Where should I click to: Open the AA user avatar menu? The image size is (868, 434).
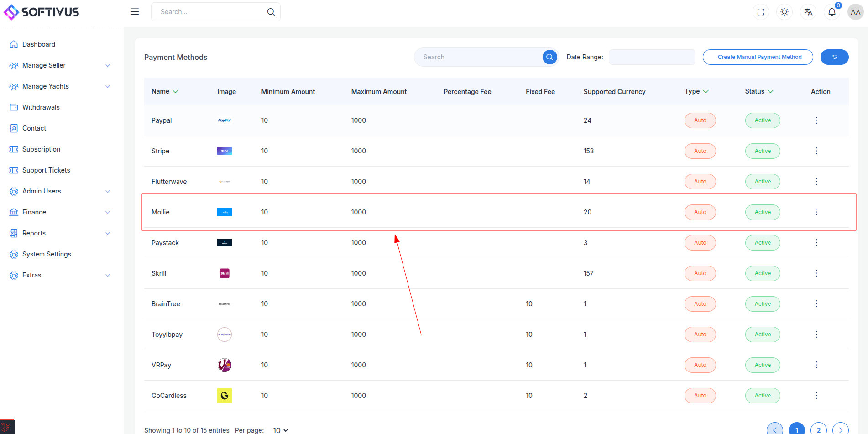pyautogui.click(x=856, y=12)
